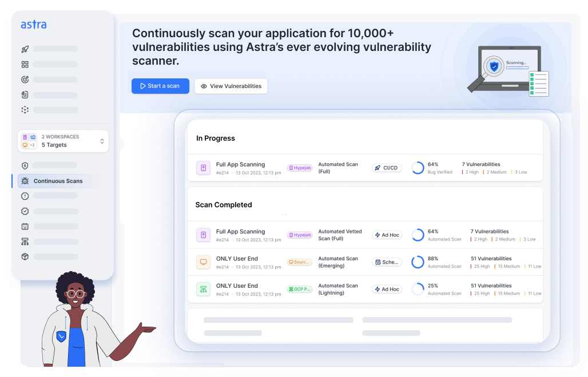Click Automated Scan (Lightning) text
Viewport: 588px width, 377px height.
point(338,289)
